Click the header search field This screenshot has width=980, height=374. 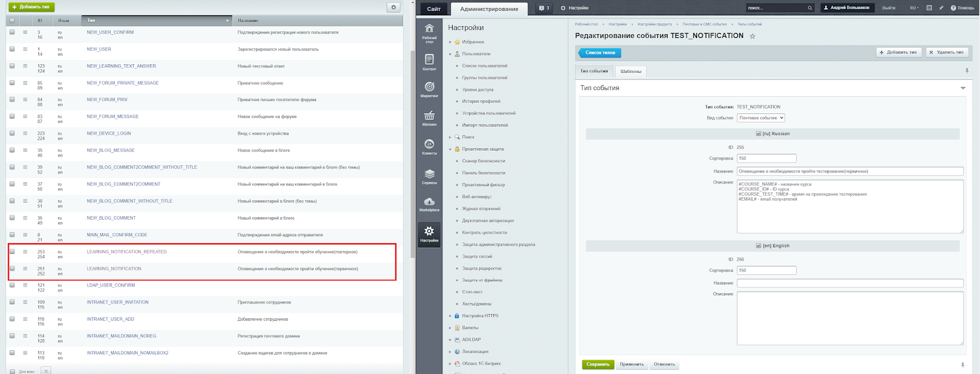(x=775, y=8)
